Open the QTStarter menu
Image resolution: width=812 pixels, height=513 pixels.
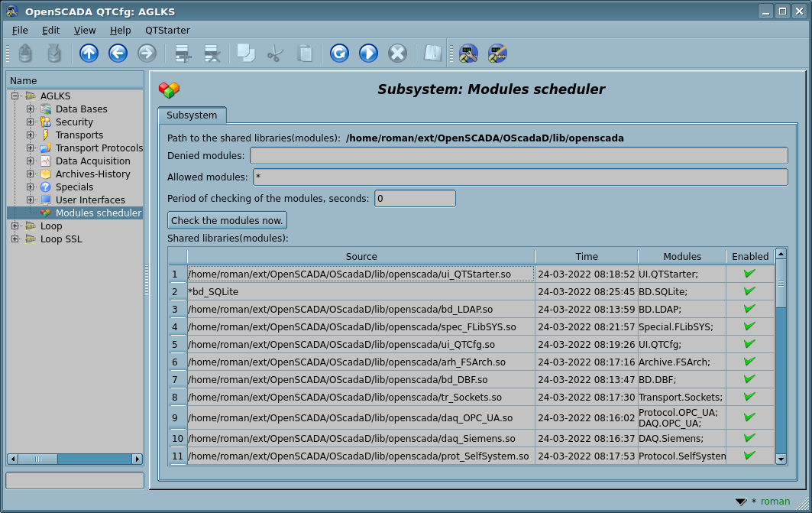tap(167, 30)
